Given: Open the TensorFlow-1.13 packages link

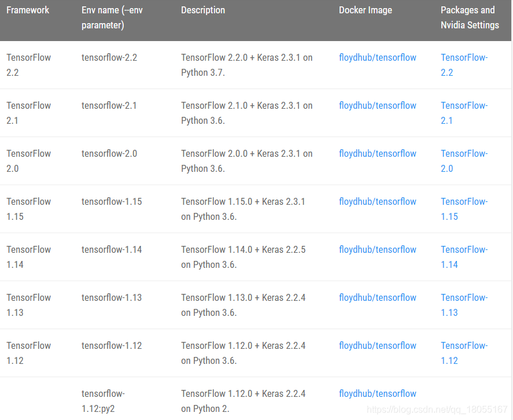Looking at the screenshot, I should [x=464, y=305].
